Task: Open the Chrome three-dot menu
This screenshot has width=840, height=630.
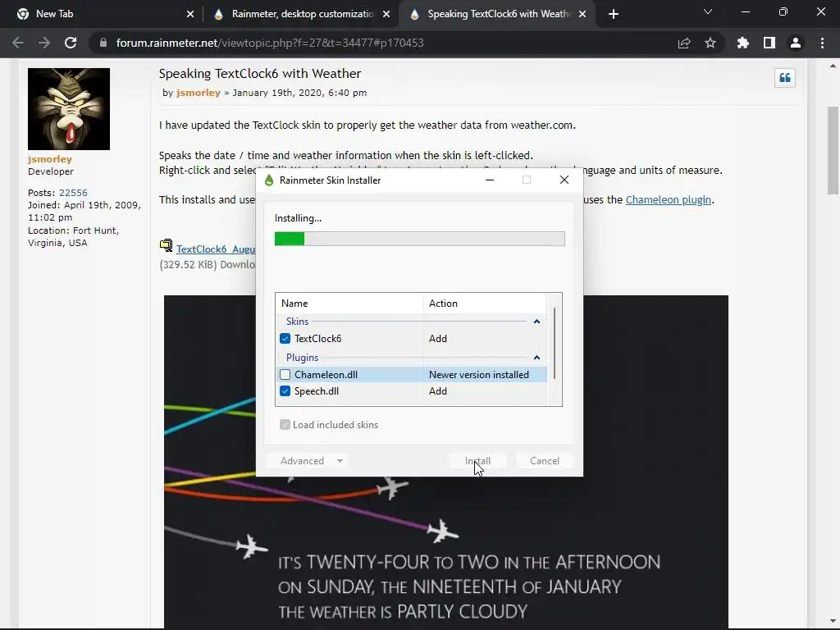Action: coord(822,43)
